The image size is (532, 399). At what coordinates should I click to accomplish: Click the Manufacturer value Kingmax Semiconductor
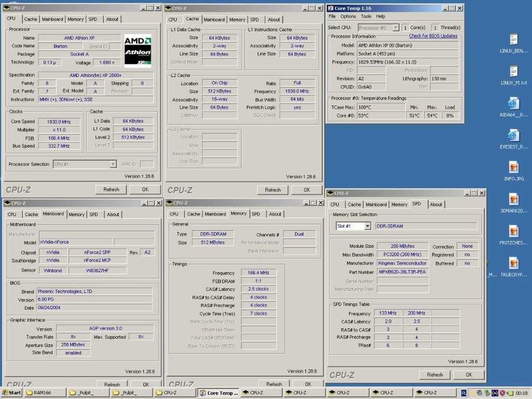pos(403,263)
